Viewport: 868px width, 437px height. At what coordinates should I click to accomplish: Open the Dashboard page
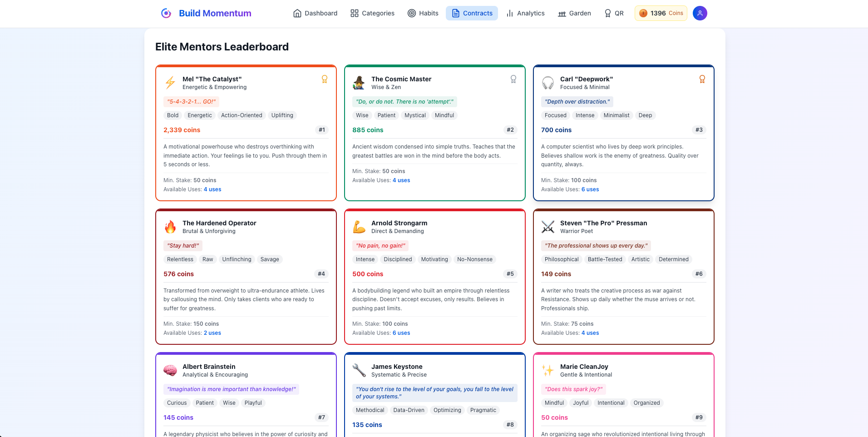point(316,13)
